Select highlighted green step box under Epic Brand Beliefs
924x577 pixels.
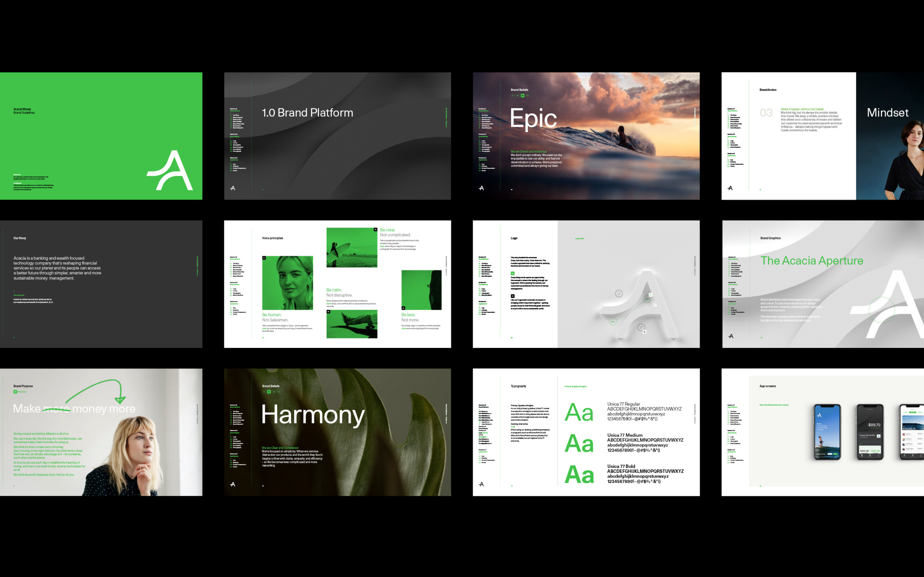522,96
